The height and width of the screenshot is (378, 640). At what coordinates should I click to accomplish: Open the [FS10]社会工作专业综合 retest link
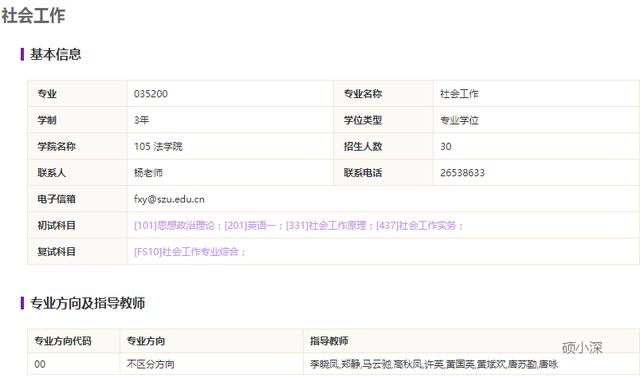click(x=186, y=251)
